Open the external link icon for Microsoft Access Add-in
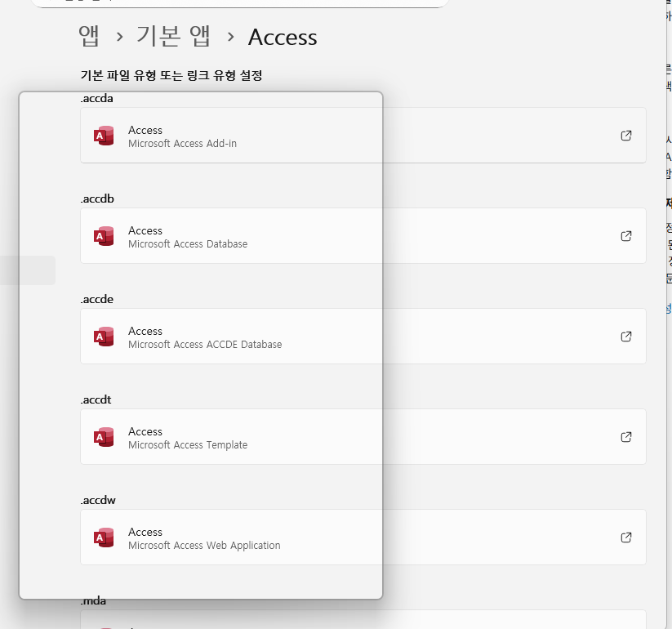 coord(626,136)
